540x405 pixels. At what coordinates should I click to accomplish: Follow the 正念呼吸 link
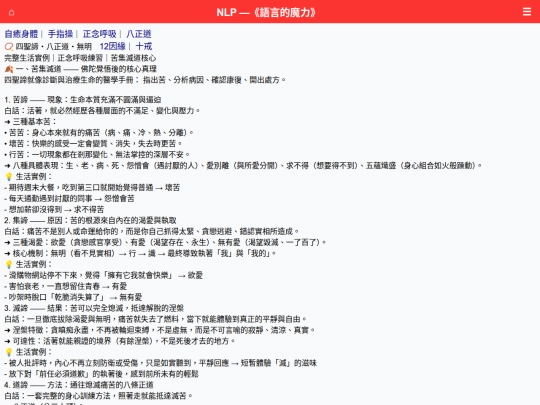(x=100, y=34)
